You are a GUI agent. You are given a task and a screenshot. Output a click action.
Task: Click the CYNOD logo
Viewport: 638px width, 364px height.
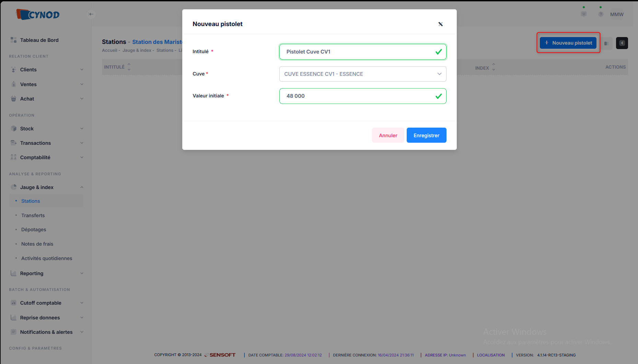coord(38,14)
